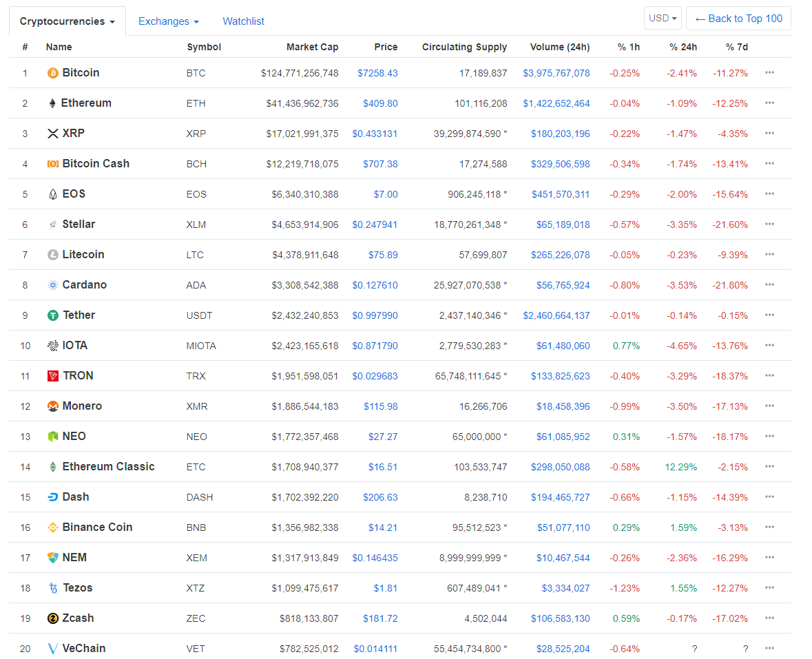Open the Cardano name link
The image size is (812, 659).
85,285
